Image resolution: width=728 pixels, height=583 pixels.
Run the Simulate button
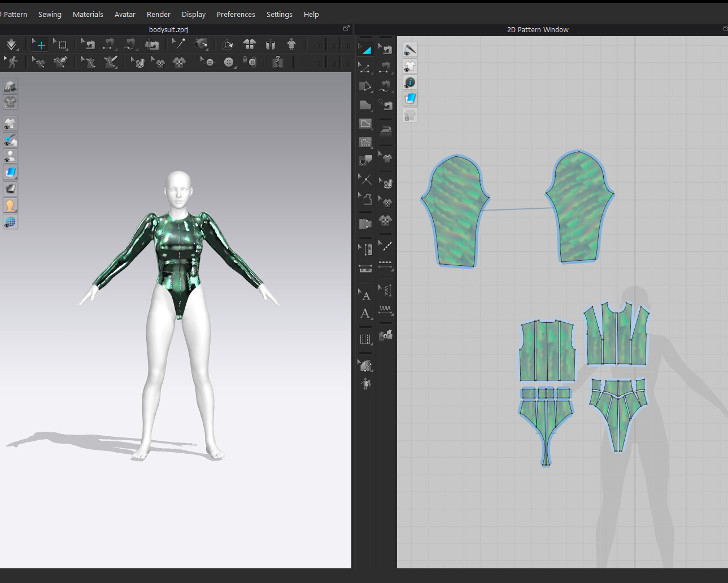12,44
